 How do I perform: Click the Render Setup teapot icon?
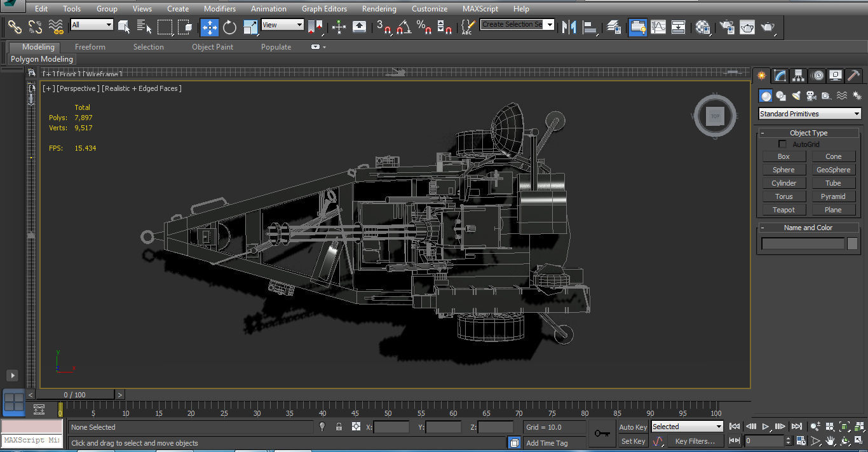[x=726, y=27]
